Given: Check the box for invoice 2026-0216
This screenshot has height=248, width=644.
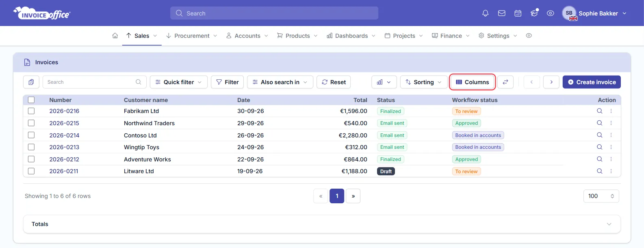Looking at the screenshot, I should point(31,111).
